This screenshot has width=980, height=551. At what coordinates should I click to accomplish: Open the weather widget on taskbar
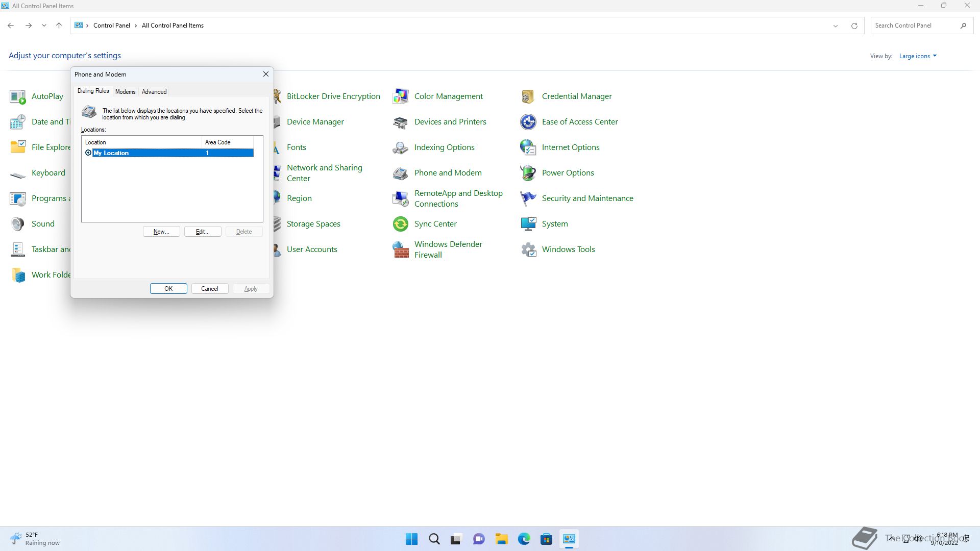coord(35,539)
